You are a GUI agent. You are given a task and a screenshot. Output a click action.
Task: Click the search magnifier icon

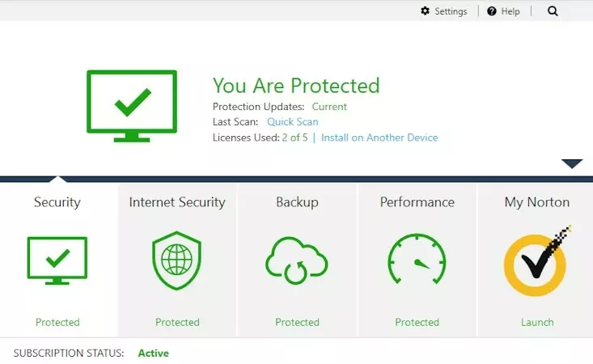553,11
